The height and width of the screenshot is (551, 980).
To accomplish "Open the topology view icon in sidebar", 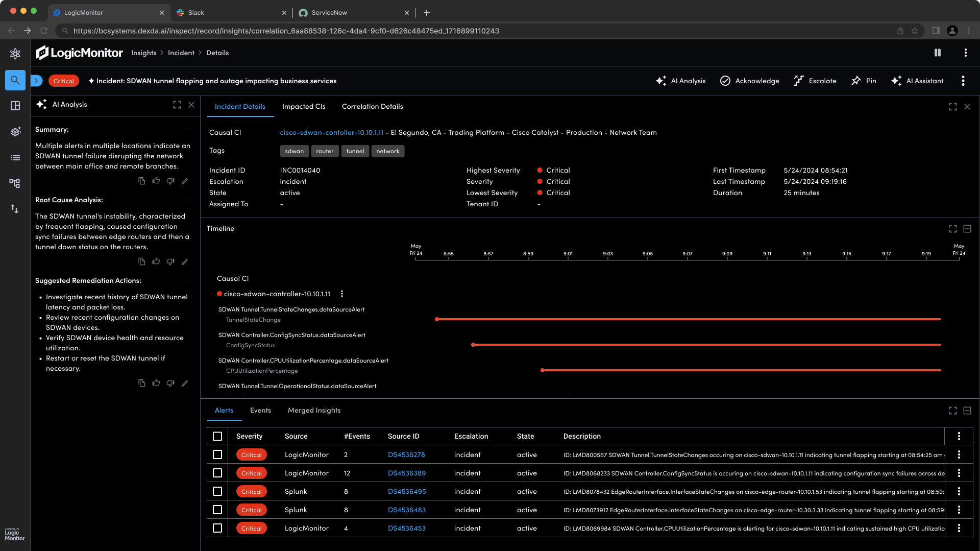I will click(15, 183).
